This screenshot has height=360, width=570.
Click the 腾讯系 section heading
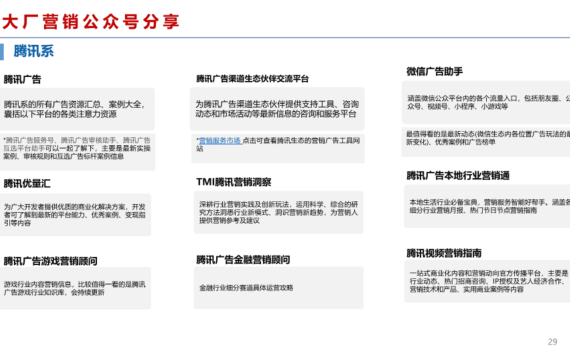tap(34, 51)
